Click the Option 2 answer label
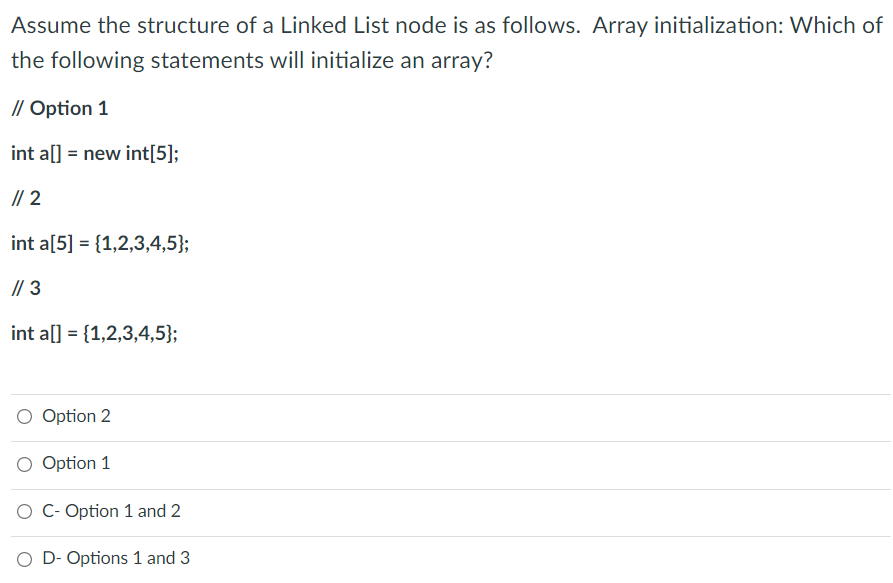Screen dimensions: 893x583 coord(76,416)
